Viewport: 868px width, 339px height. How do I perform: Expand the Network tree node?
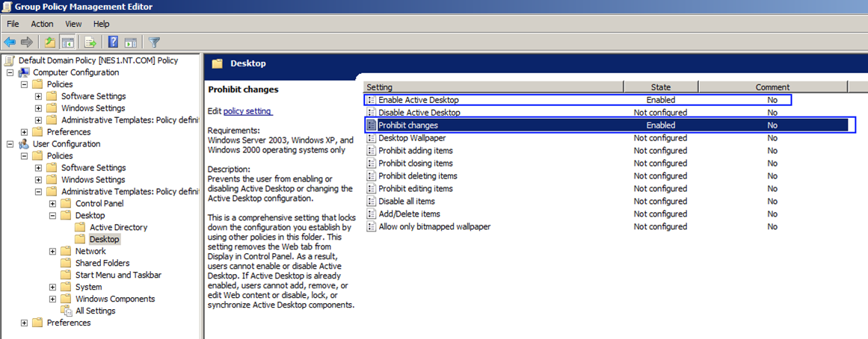click(x=52, y=251)
